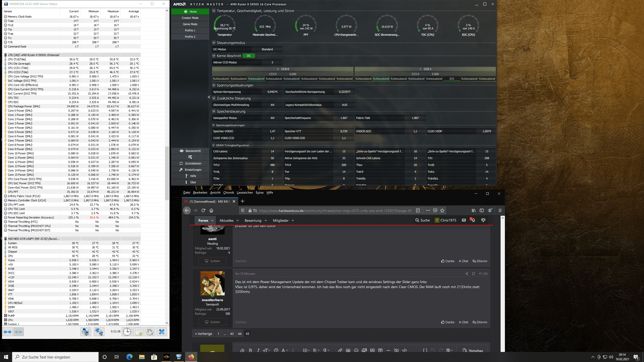644x362 pixels.
Task: Click the expand columns arrows icon
Action: click(7, 332)
